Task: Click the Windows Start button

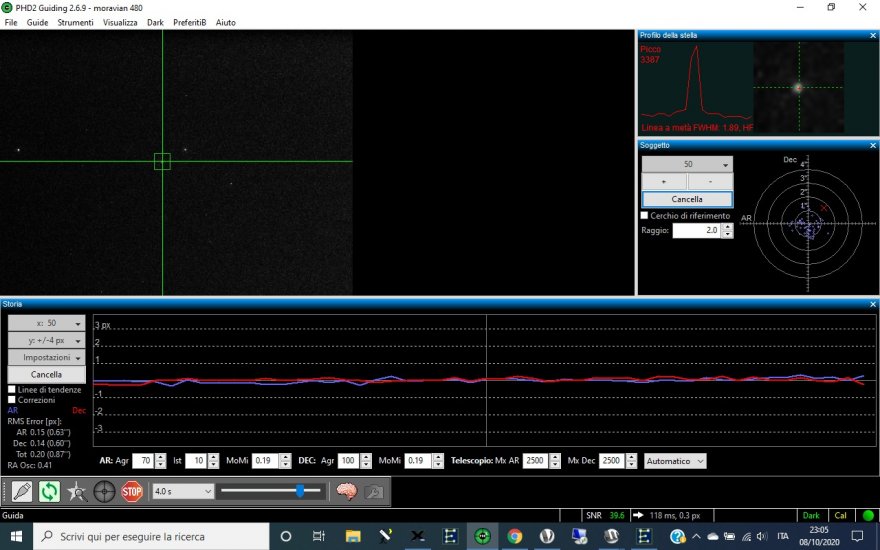Action: pyautogui.click(x=16, y=537)
